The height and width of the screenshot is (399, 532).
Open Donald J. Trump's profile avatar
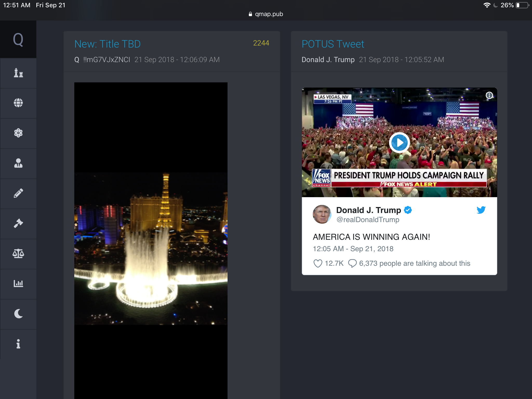(322, 214)
